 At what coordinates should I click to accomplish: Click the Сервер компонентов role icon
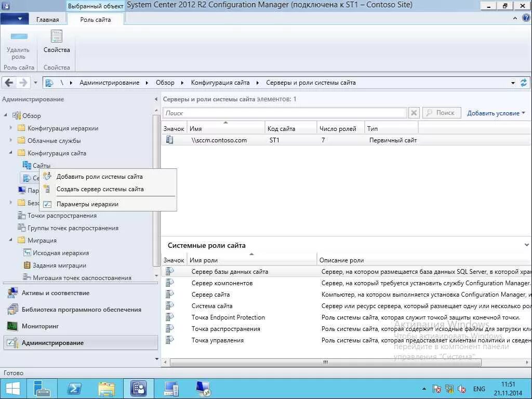tap(170, 283)
